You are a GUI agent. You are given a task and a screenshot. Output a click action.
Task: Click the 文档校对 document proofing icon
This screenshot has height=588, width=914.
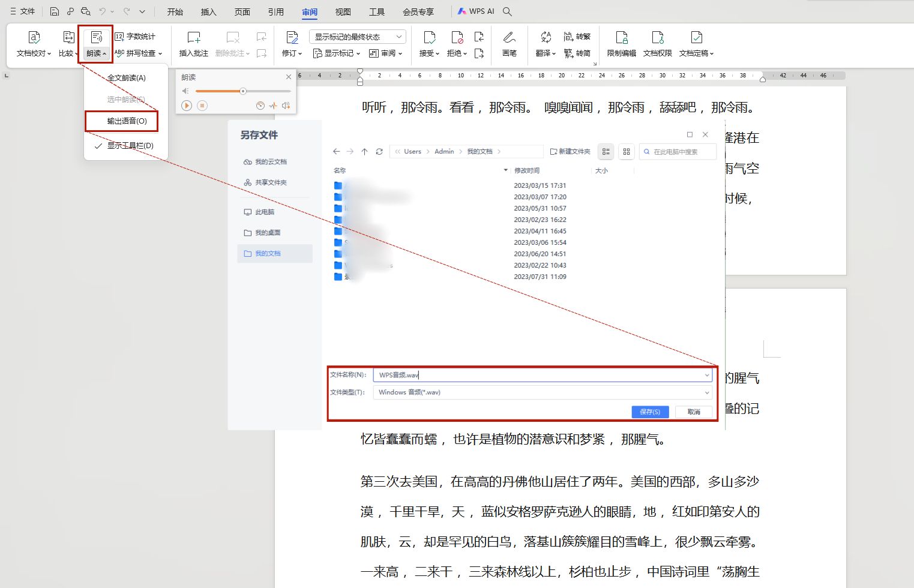click(x=34, y=38)
